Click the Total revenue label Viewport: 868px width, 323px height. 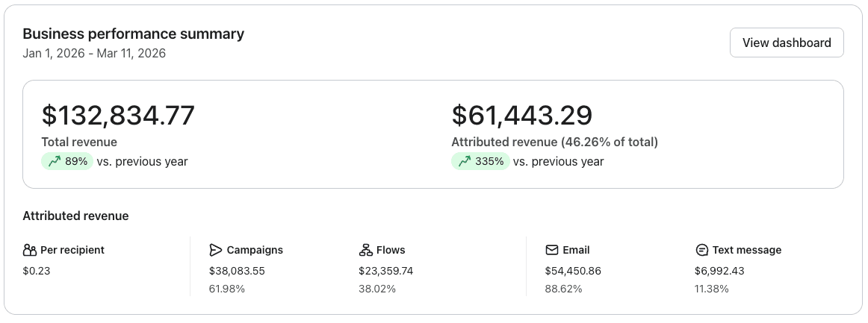tap(79, 142)
